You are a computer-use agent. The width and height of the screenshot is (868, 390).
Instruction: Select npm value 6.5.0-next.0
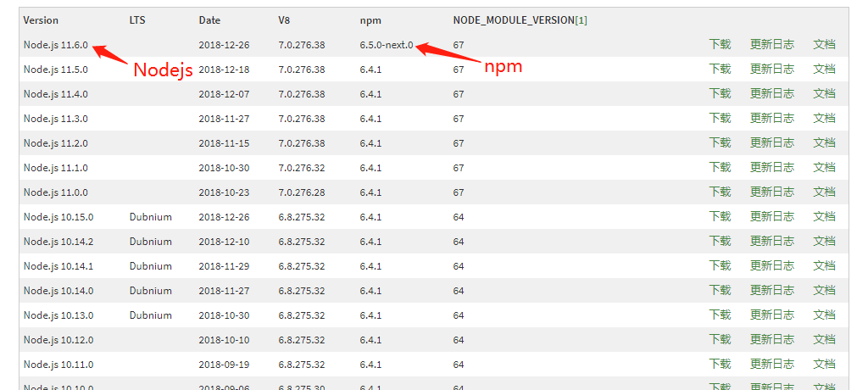[x=387, y=45]
